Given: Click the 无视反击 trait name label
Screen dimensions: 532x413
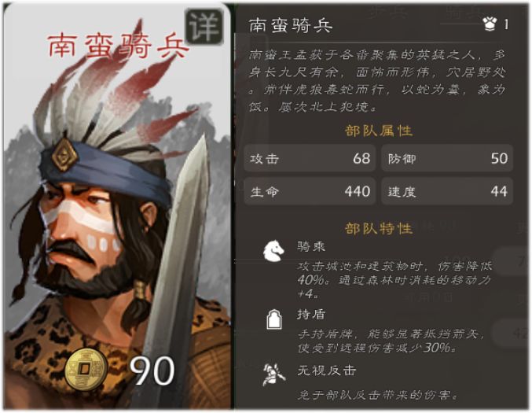Looking at the screenshot, I should (x=326, y=371).
